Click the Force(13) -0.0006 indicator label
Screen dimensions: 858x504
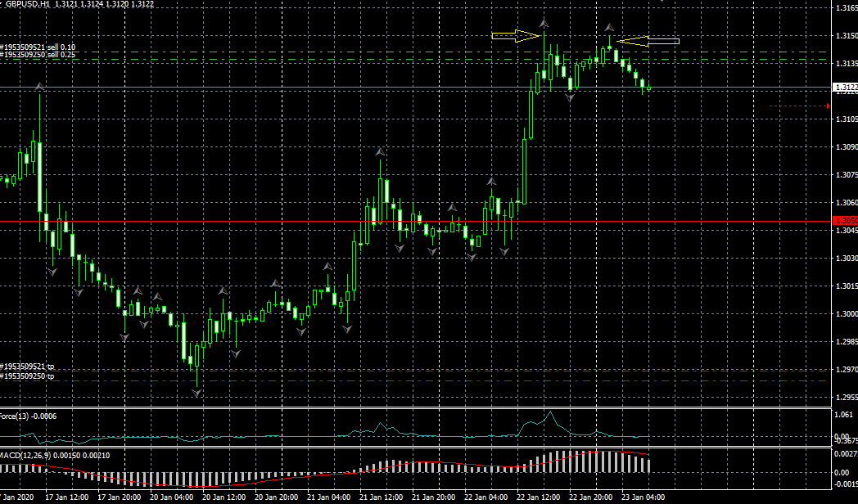tap(28, 416)
